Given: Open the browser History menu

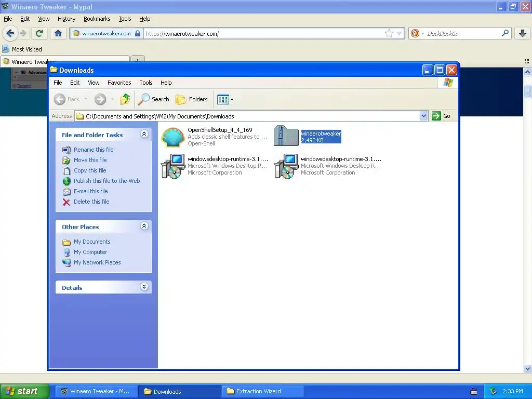Looking at the screenshot, I should point(66,19).
